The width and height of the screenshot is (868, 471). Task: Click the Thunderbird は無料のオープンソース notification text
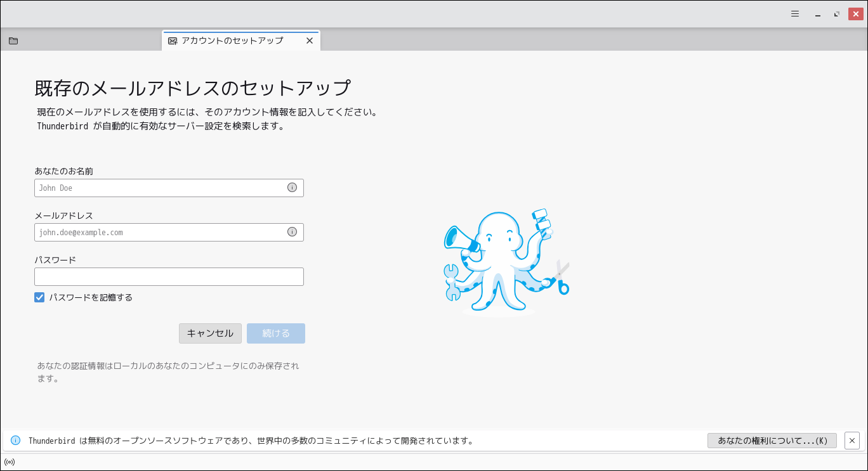tap(251, 441)
